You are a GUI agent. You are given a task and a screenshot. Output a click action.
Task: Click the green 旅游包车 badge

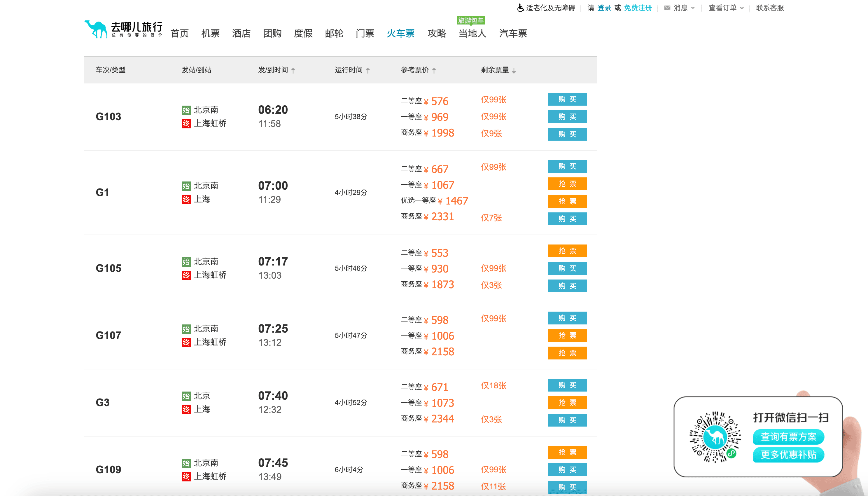click(471, 20)
